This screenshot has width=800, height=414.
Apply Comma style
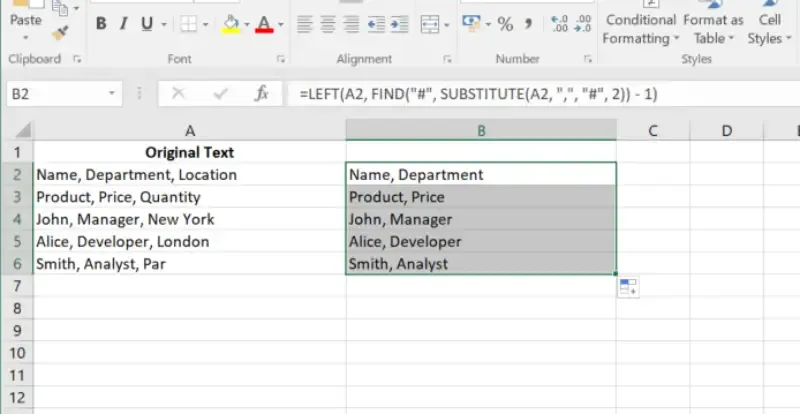[x=529, y=23]
